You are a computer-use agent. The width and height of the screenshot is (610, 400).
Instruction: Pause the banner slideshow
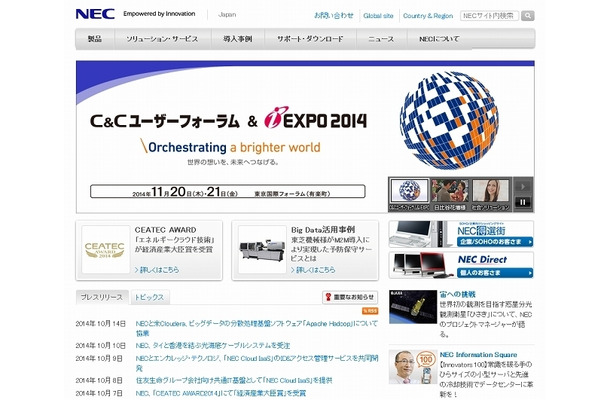[x=523, y=202]
